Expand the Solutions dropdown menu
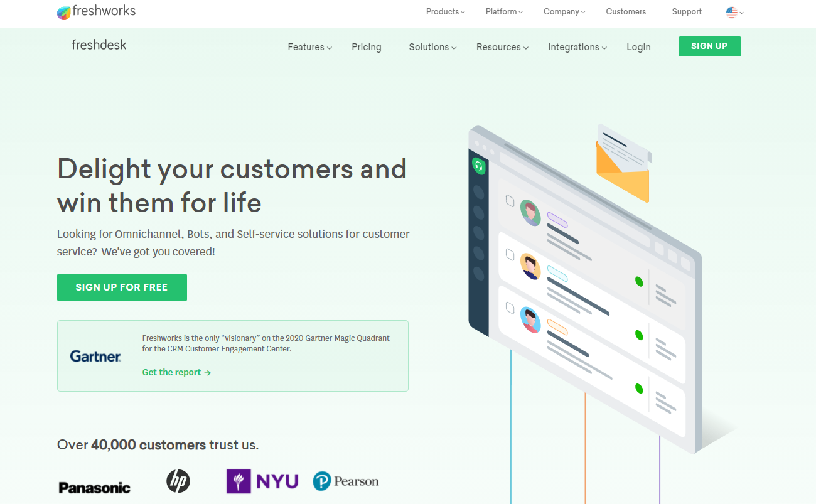The image size is (816, 504). (432, 47)
